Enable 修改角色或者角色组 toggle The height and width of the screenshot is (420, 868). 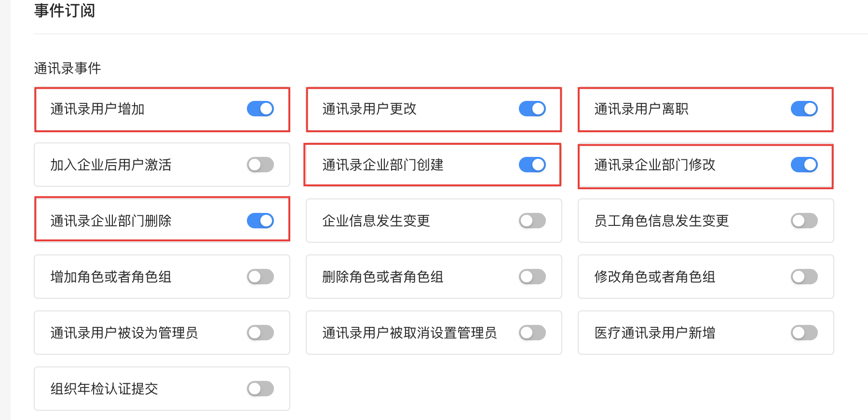pyautogui.click(x=804, y=277)
